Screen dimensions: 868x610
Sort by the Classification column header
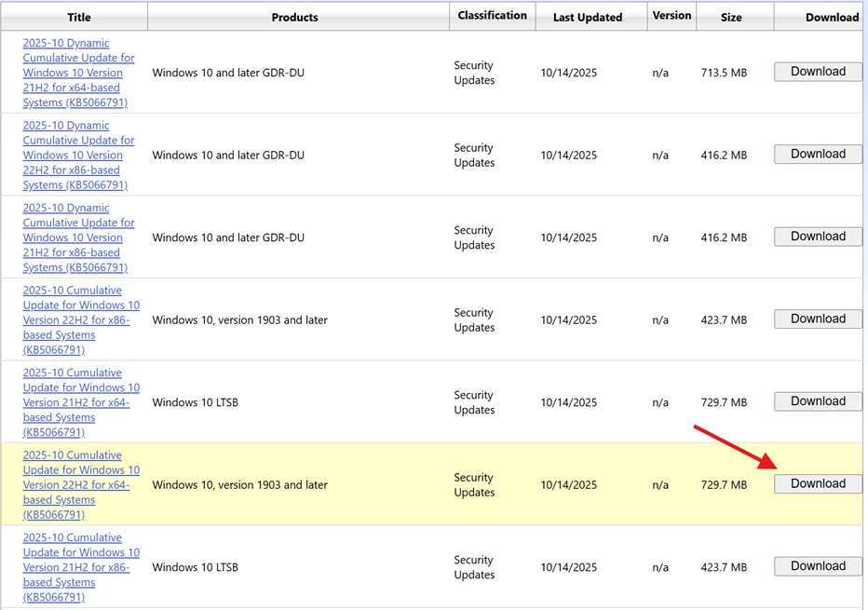493,16
